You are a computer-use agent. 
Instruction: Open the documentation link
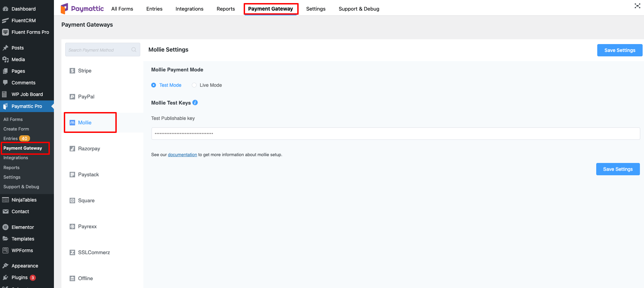point(182,155)
